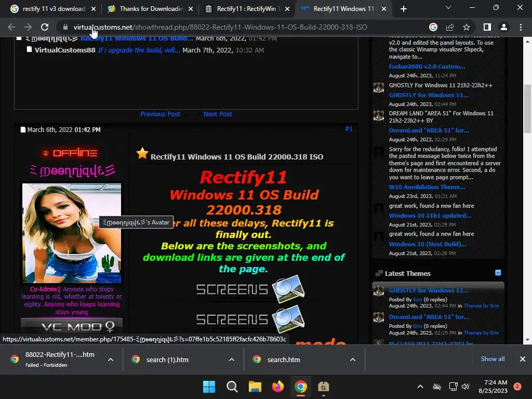
Task: Click the avatar beside 'GHOSTLY For Windows 11 21h2-23h2++'
Action: (378, 87)
